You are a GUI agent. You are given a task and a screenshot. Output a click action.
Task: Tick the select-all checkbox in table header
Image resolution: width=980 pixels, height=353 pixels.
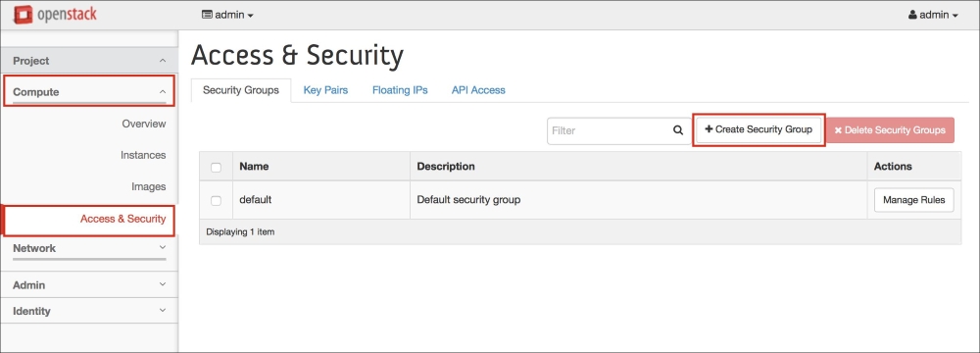pos(217,167)
